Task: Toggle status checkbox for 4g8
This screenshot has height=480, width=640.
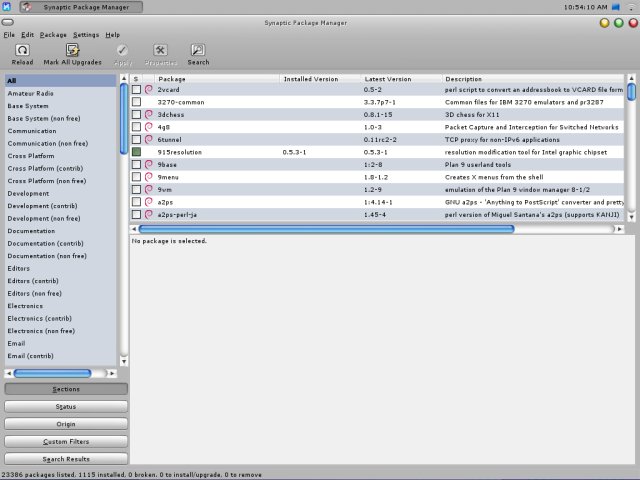Action: 136,127
